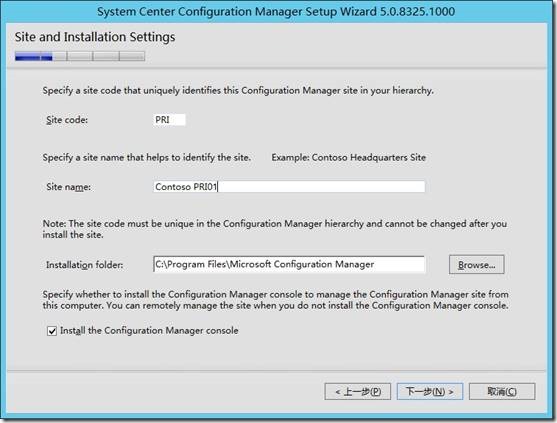The width and height of the screenshot is (557, 423).
Task: Toggle Install the Configuration Manager console checkbox
Action: pos(52,331)
